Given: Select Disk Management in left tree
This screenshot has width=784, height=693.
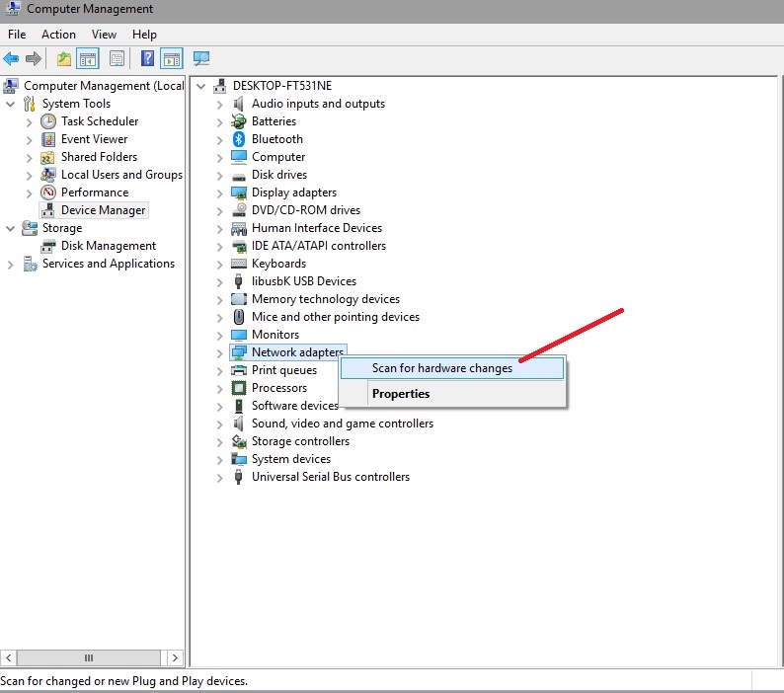Looking at the screenshot, I should 108,246.
